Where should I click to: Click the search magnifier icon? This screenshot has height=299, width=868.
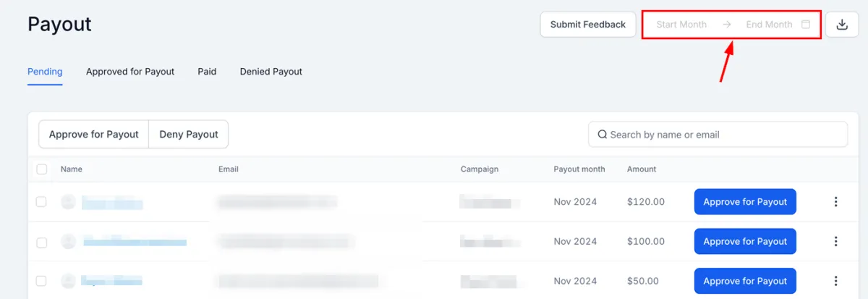coord(602,135)
